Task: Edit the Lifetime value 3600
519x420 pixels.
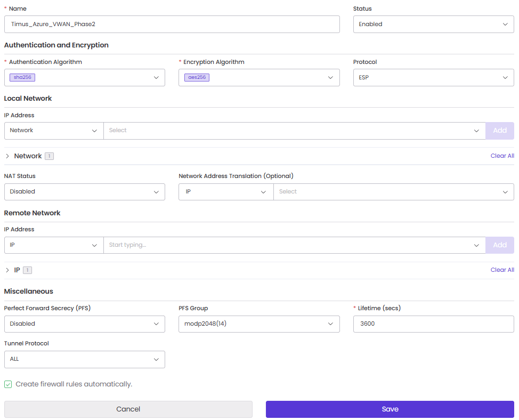Action: pos(433,324)
